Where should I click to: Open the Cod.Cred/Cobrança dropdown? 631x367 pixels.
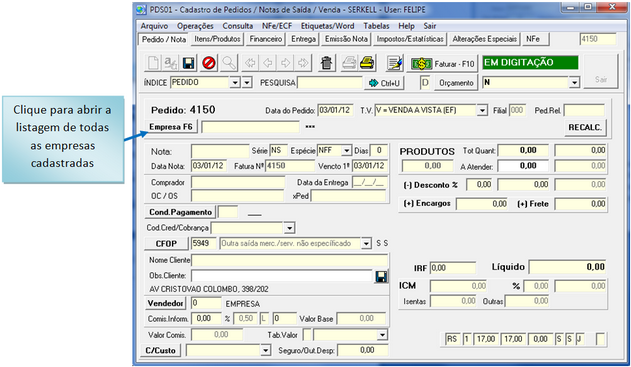289,228
